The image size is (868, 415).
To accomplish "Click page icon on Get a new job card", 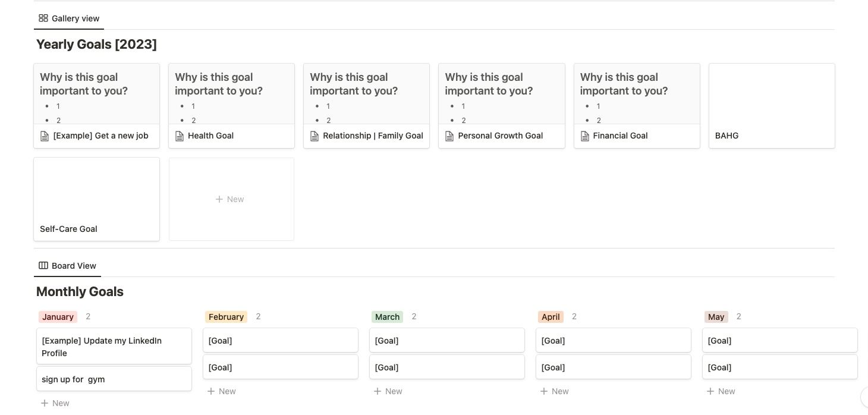I will tap(45, 136).
